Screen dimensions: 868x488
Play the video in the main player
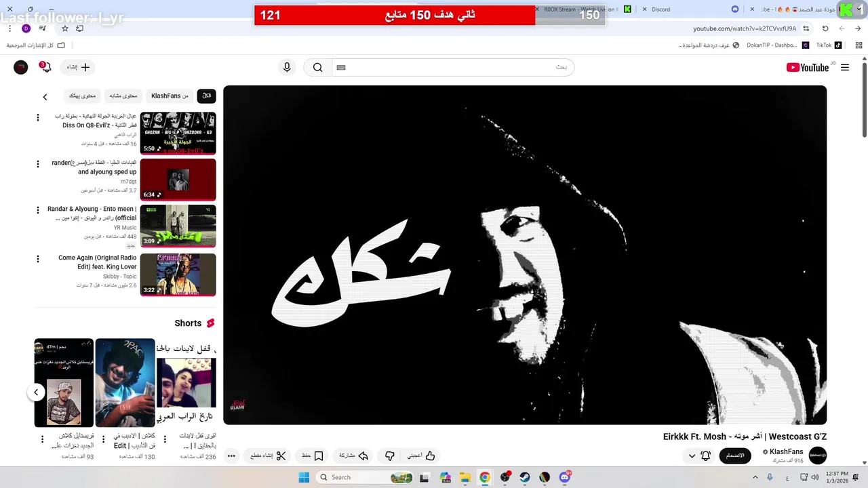coord(525,255)
